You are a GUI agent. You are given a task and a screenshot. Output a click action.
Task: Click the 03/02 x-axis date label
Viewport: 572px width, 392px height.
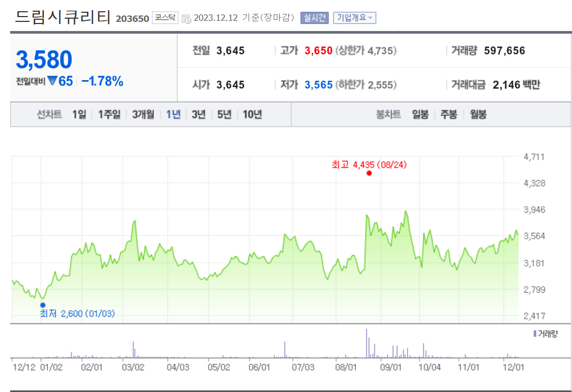coord(133,367)
